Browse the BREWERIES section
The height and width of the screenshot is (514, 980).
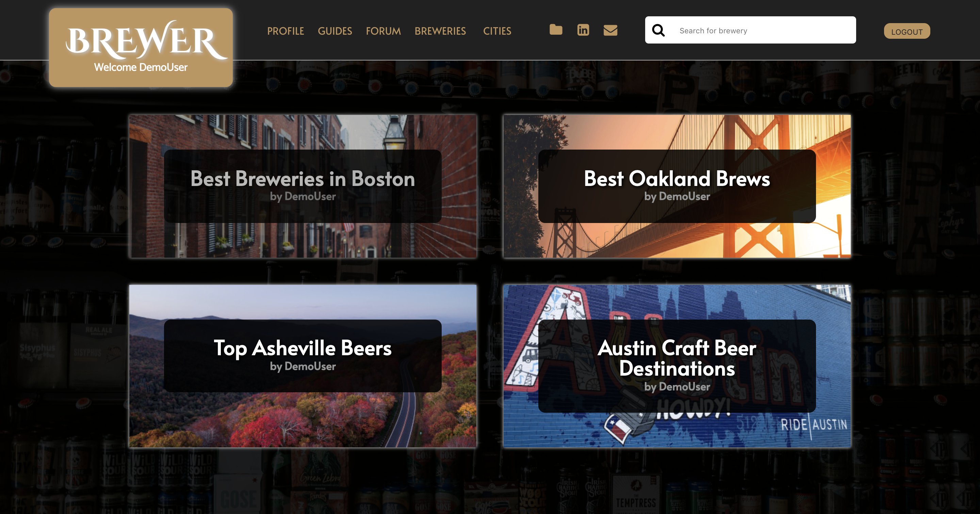441,31
